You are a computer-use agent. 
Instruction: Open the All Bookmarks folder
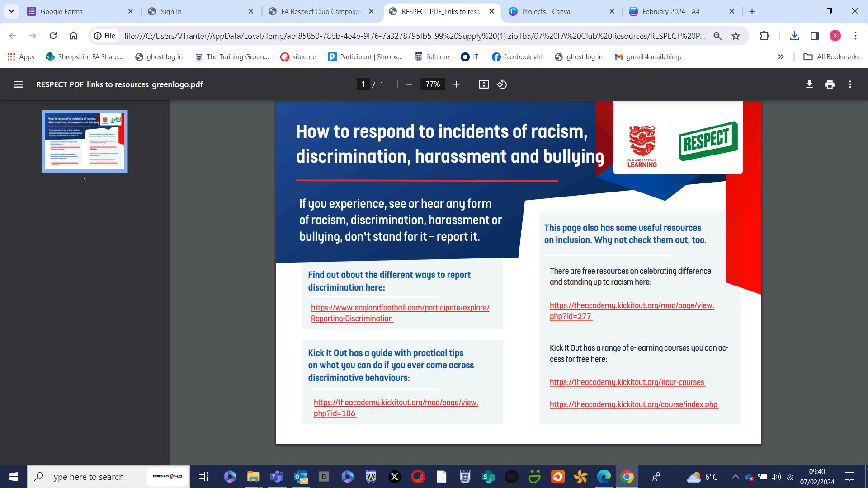tap(831, 57)
